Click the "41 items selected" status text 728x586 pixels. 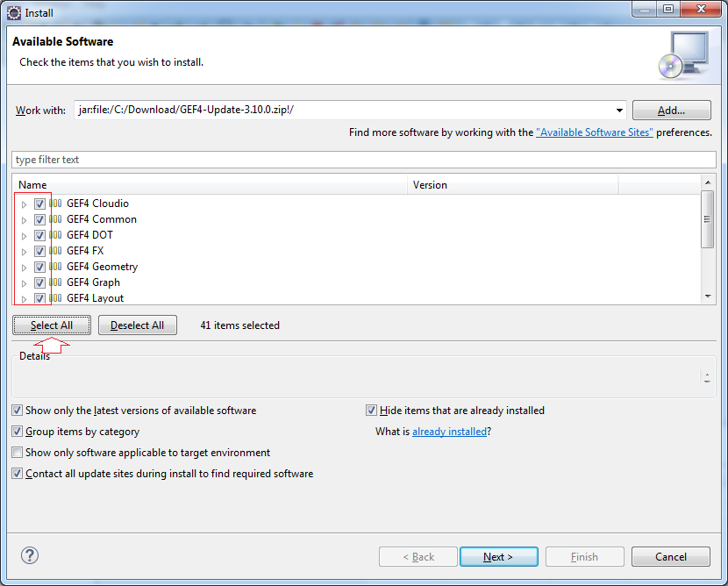point(240,325)
